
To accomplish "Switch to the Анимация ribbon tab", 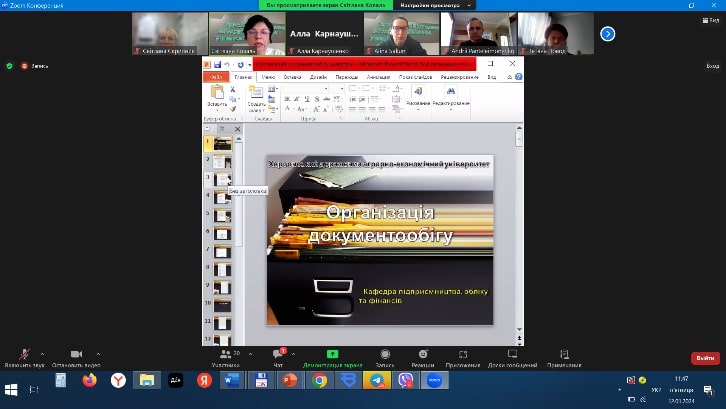I will [378, 77].
